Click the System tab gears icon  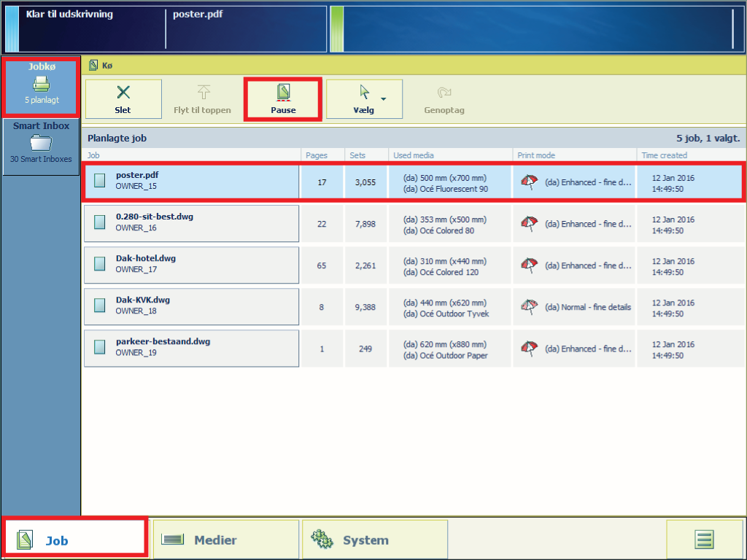[x=322, y=539]
